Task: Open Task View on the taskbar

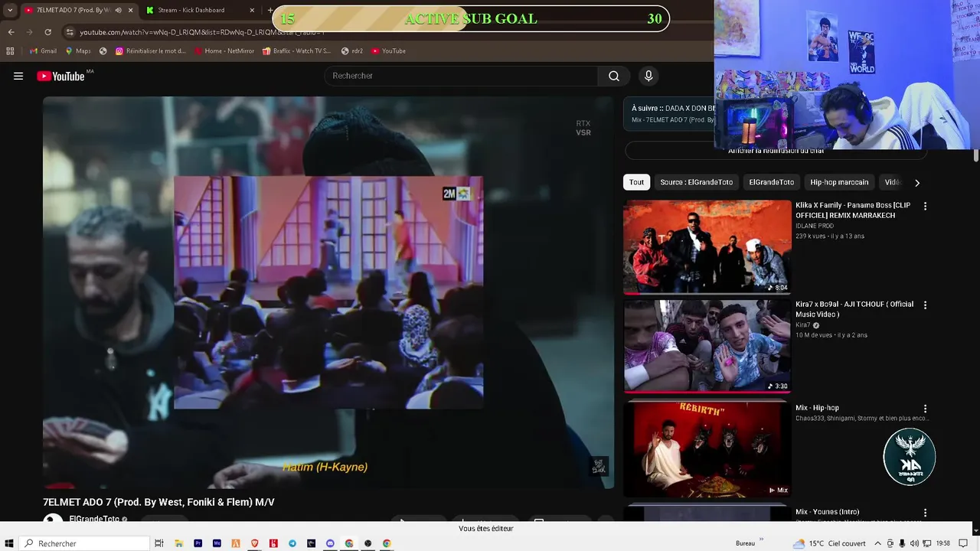Action: 159,543
